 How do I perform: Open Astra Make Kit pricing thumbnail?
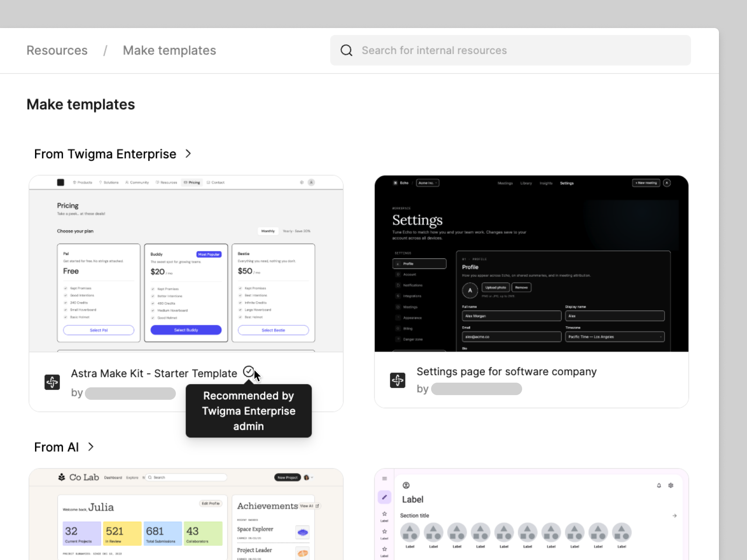coord(186,264)
